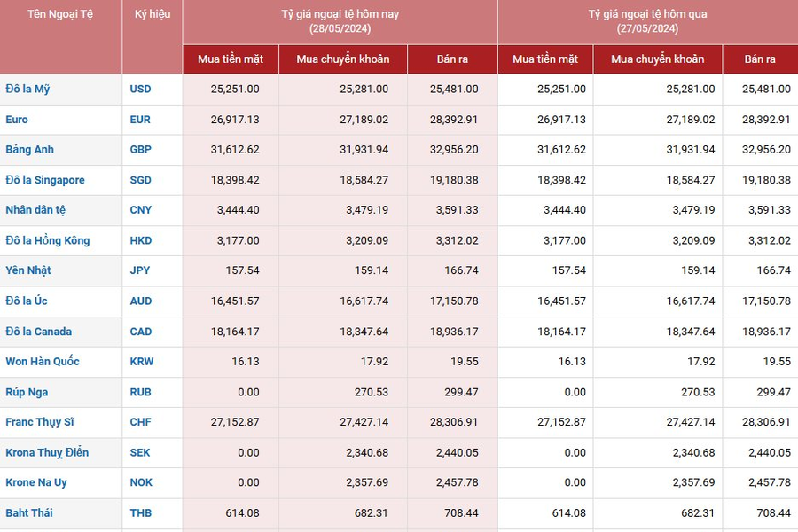
Task: Click the Tên Ngoại Tệ column header
Action: pos(60,14)
